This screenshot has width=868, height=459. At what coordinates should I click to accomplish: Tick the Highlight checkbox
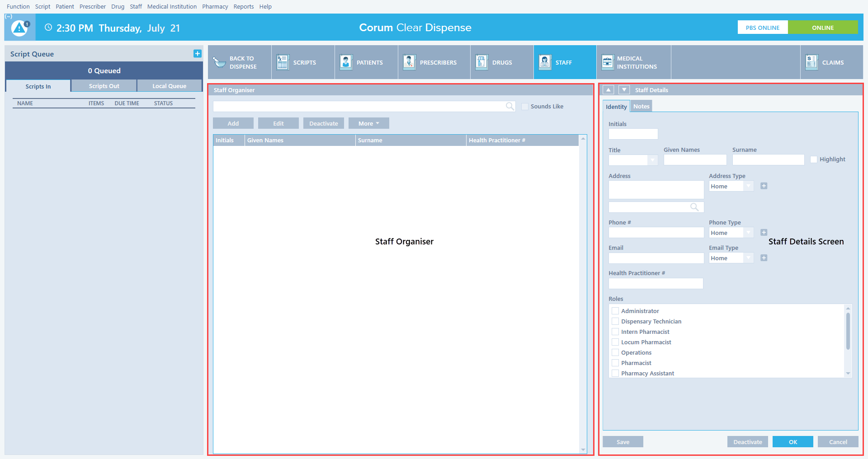[x=814, y=159]
